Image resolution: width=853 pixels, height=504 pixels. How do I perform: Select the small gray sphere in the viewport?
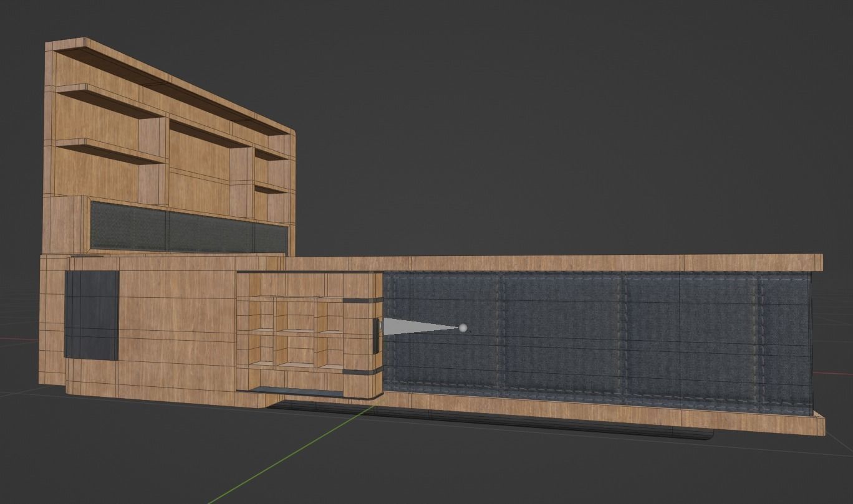point(463,328)
